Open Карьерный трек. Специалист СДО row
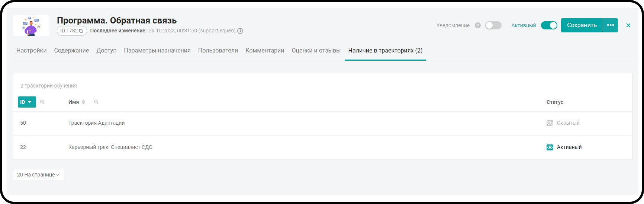 coord(110,147)
